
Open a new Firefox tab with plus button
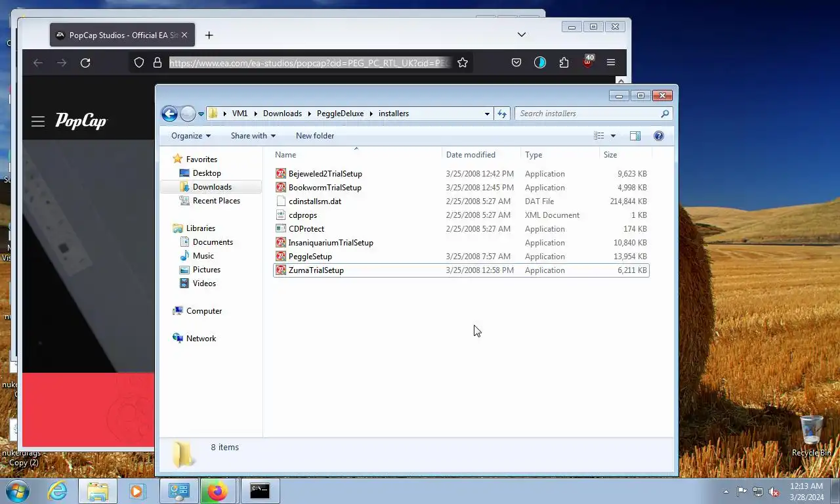click(x=209, y=35)
